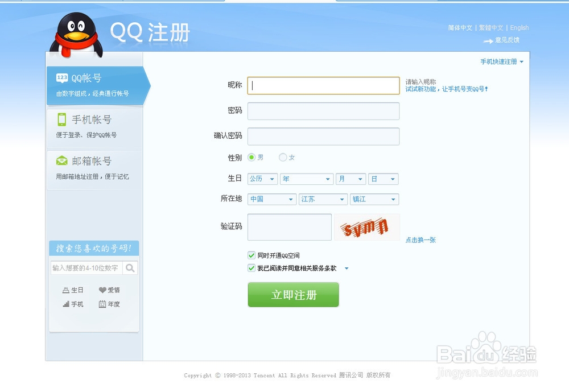Focus the 确认密码 confirm password field

[323, 137]
